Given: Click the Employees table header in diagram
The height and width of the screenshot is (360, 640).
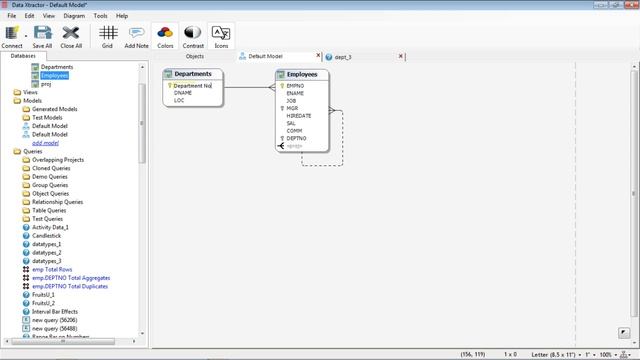Looking at the screenshot, I should (x=302, y=74).
